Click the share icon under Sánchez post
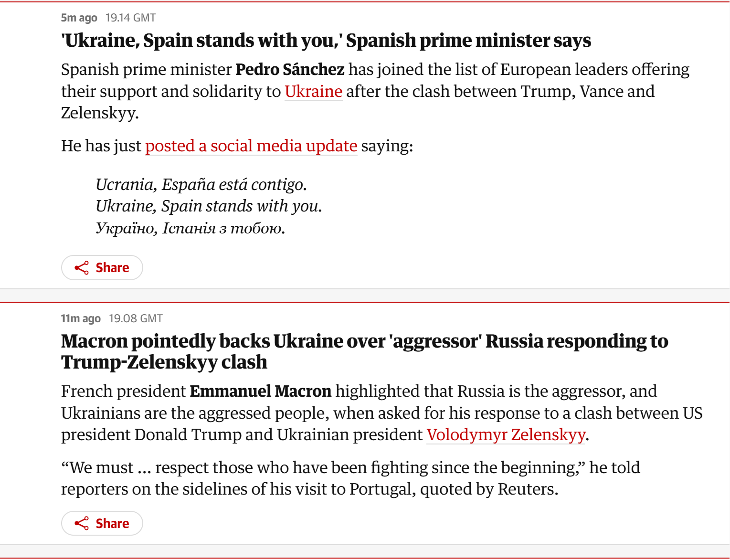Screen dimensions: 730x560 pyautogui.click(x=82, y=268)
